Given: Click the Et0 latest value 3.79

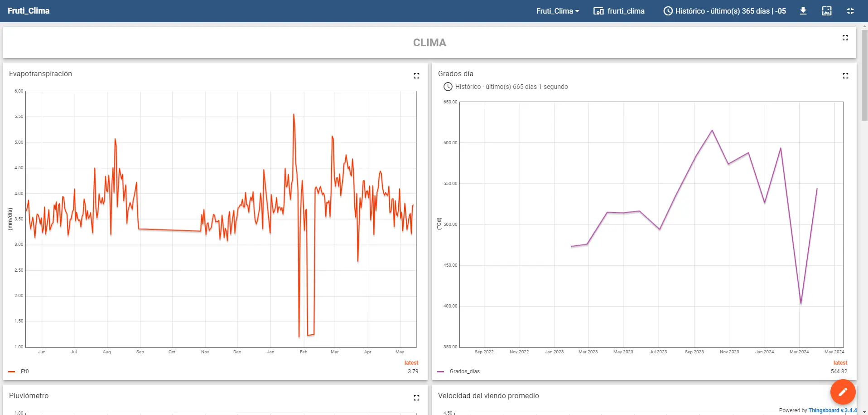Looking at the screenshot, I should [x=413, y=371].
